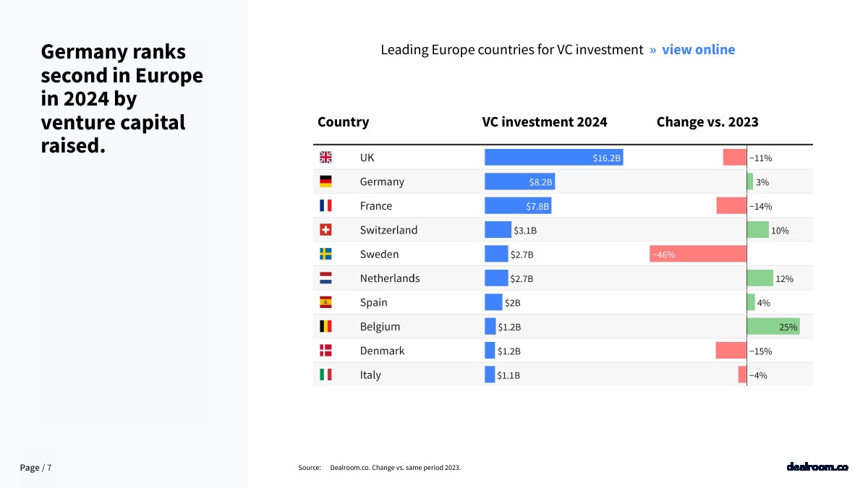Click the 'VC investment 2024' column header
The height and width of the screenshot is (488, 868).
point(545,122)
